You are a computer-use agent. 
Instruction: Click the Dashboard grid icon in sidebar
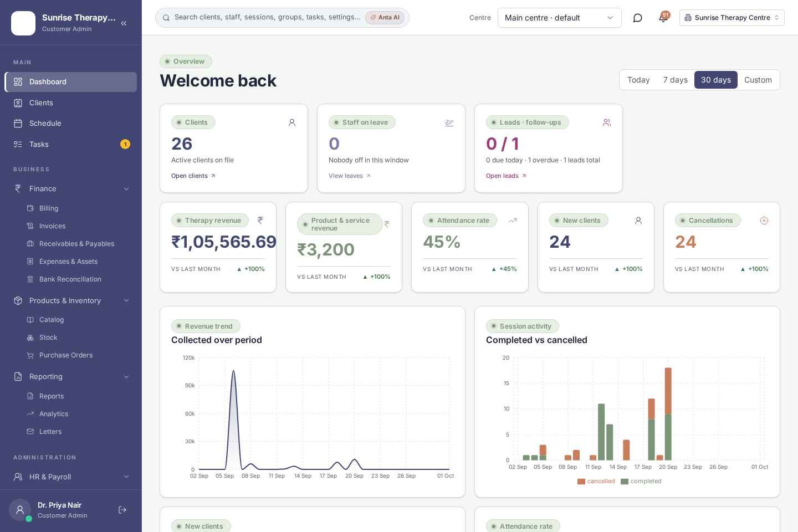pos(18,82)
